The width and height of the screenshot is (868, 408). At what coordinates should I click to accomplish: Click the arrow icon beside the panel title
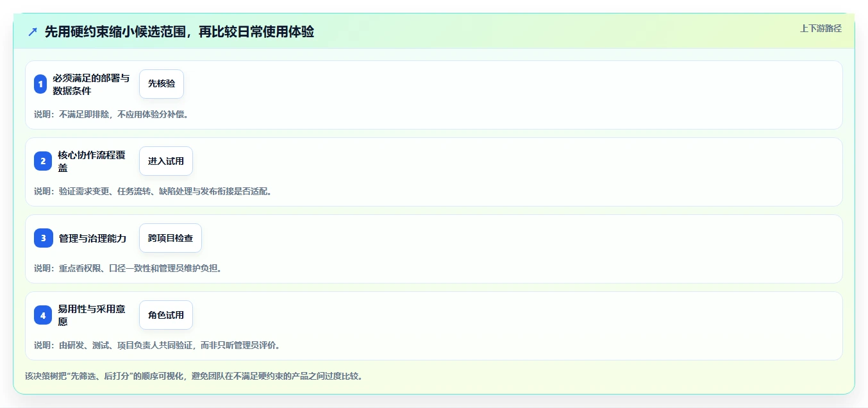pos(33,31)
